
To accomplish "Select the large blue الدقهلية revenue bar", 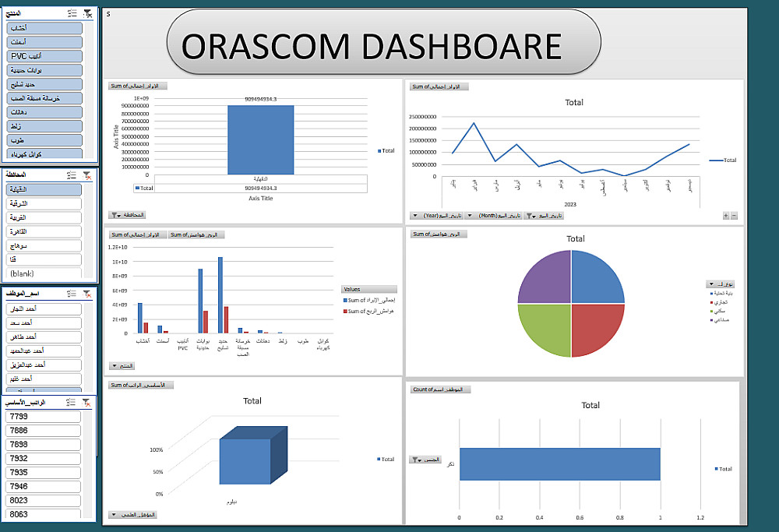I will coord(261,139).
